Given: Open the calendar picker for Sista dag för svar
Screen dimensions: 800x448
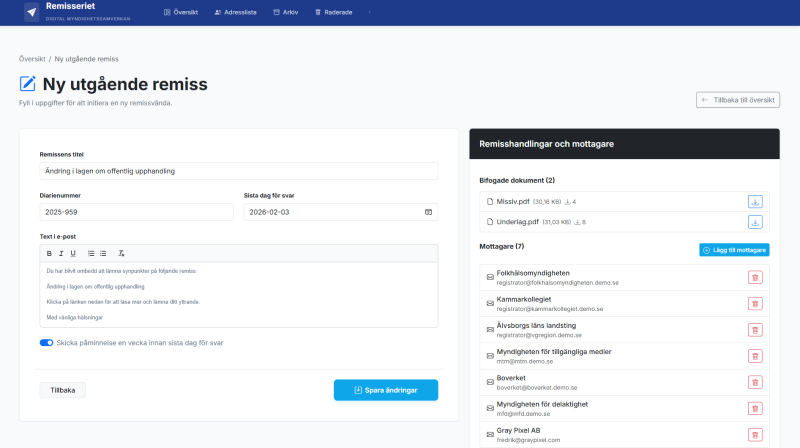Looking at the screenshot, I should 428,212.
